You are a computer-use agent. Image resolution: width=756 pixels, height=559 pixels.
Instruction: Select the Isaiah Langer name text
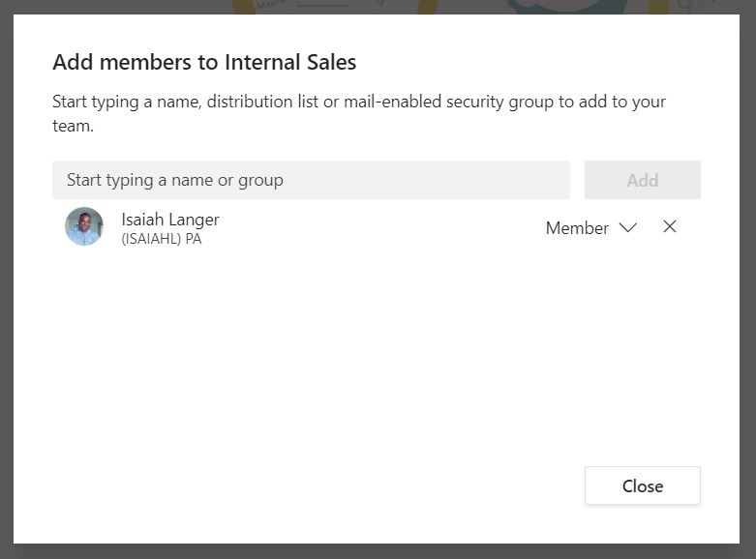click(x=170, y=220)
